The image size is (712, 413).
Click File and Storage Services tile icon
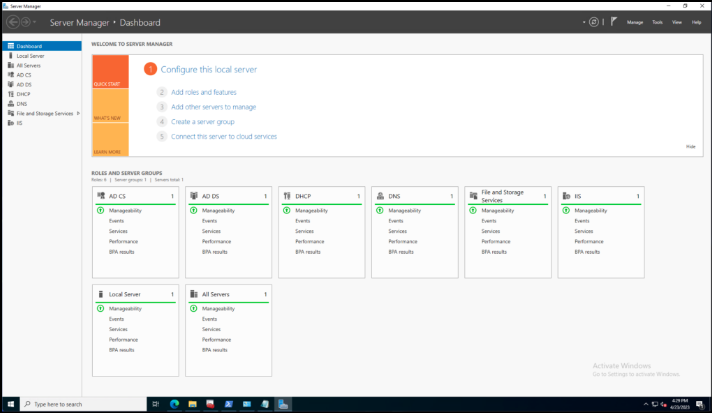(x=473, y=196)
